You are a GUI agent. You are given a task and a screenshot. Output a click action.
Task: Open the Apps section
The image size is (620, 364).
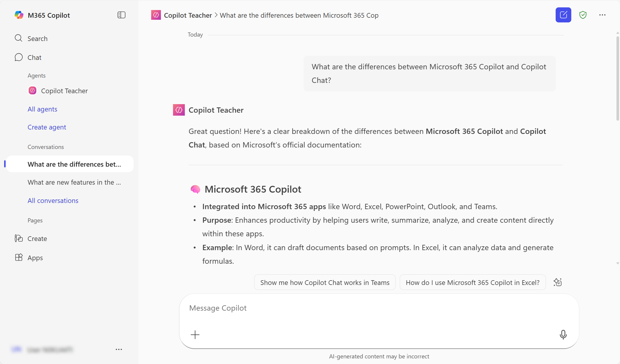[35, 258]
